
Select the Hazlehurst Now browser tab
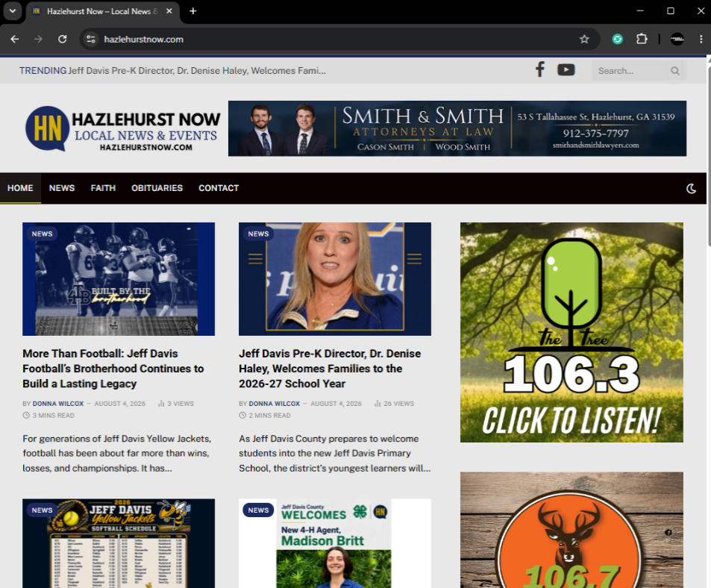point(102,11)
